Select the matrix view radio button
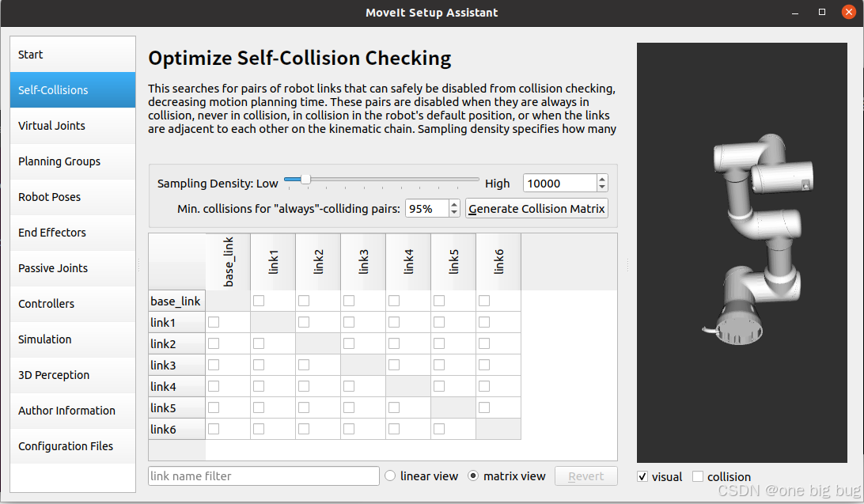The width and height of the screenshot is (864, 504). tap(473, 476)
